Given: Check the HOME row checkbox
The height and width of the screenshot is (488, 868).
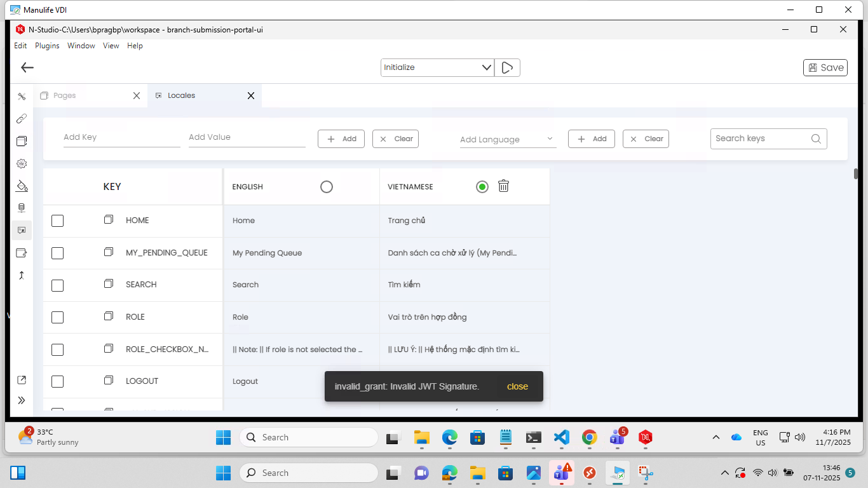Looking at the screenshot, I should click(x=57, y=220).
